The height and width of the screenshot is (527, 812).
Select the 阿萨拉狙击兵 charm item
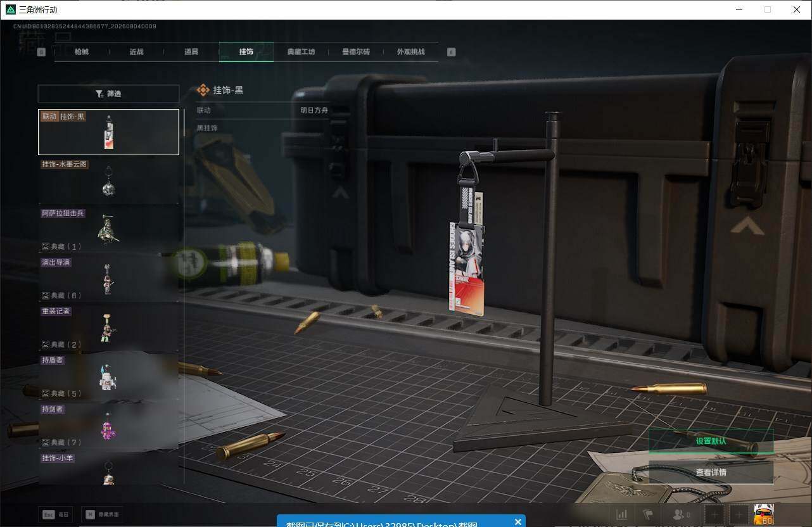(x=108, y=230)
